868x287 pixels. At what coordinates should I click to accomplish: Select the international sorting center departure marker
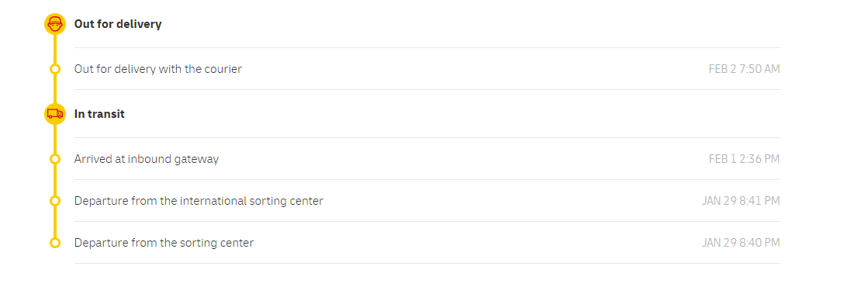[x=55, y=201]
